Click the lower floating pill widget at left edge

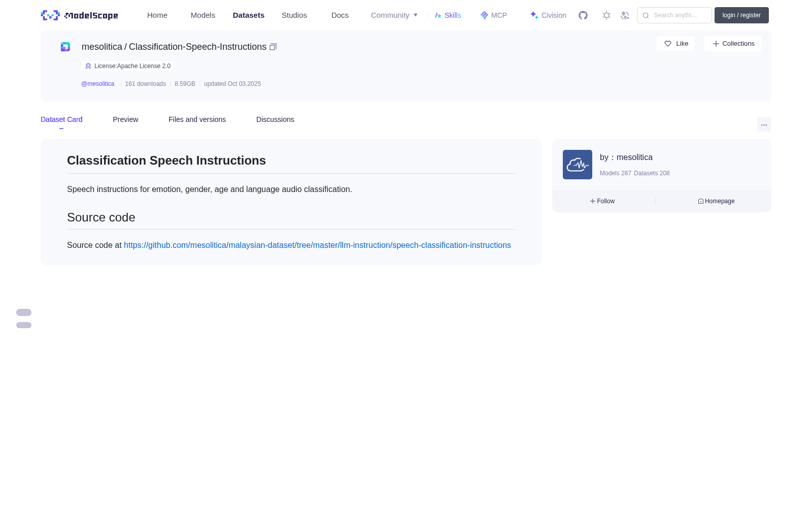[24, 325]
